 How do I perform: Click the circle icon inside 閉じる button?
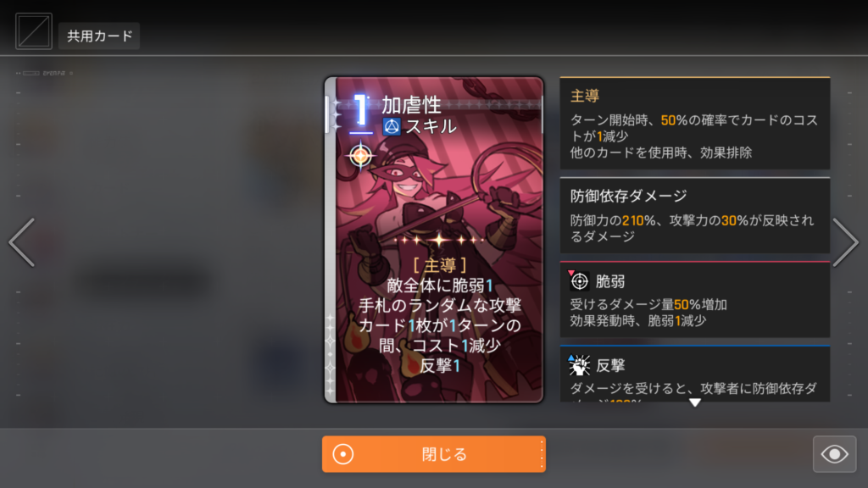(342, 454)
